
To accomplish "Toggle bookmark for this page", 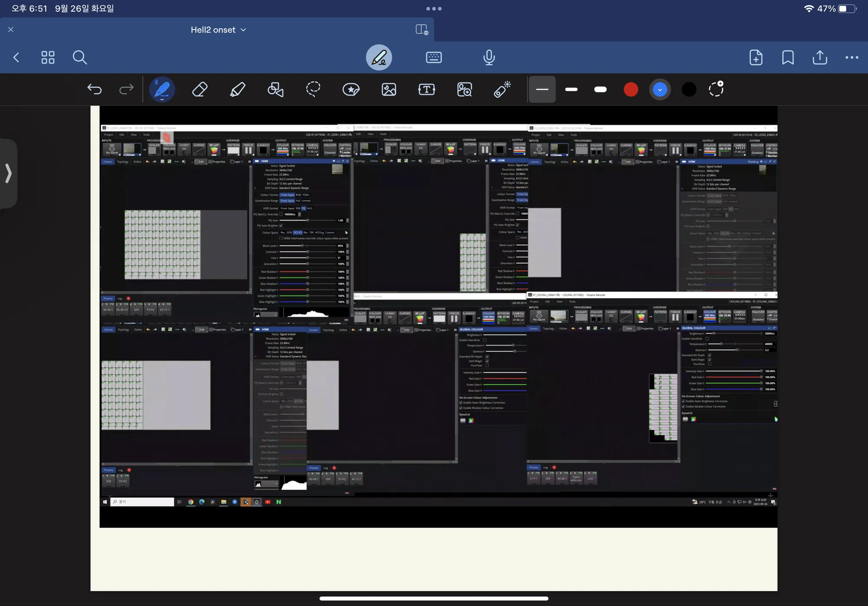I will pyautogui.click(x=788, y=57).
